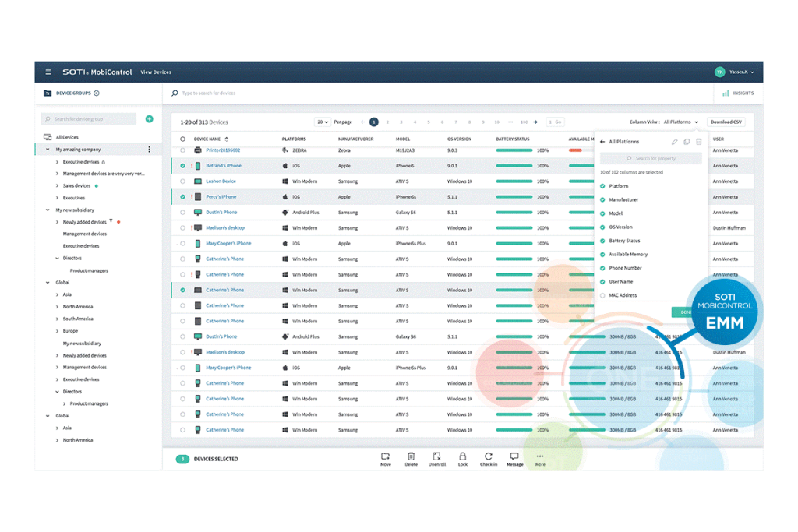Image resolution: width=798 pixels, height=532 pixels.
Task: Uncheck the Betrand's iPhone row checkbox
Action: tap(182, 166)
